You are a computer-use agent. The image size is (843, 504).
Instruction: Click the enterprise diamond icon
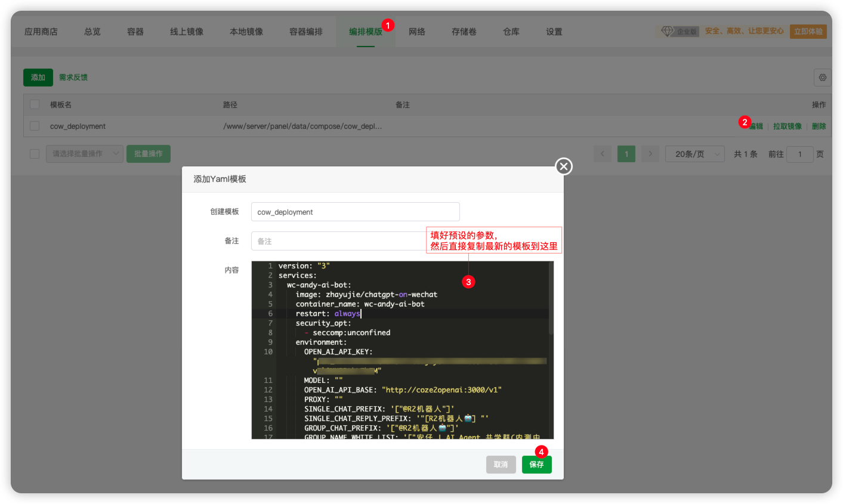point(667,31)
